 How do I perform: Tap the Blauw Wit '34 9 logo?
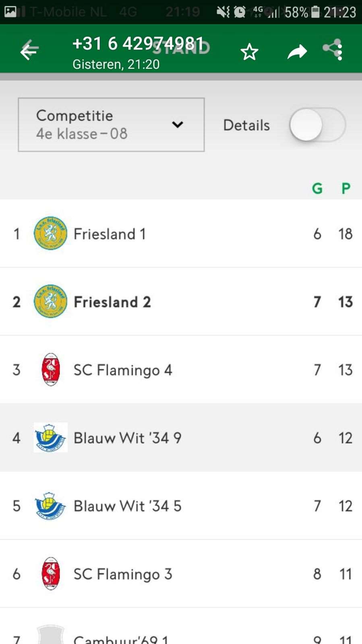click(x=50, y=437)
